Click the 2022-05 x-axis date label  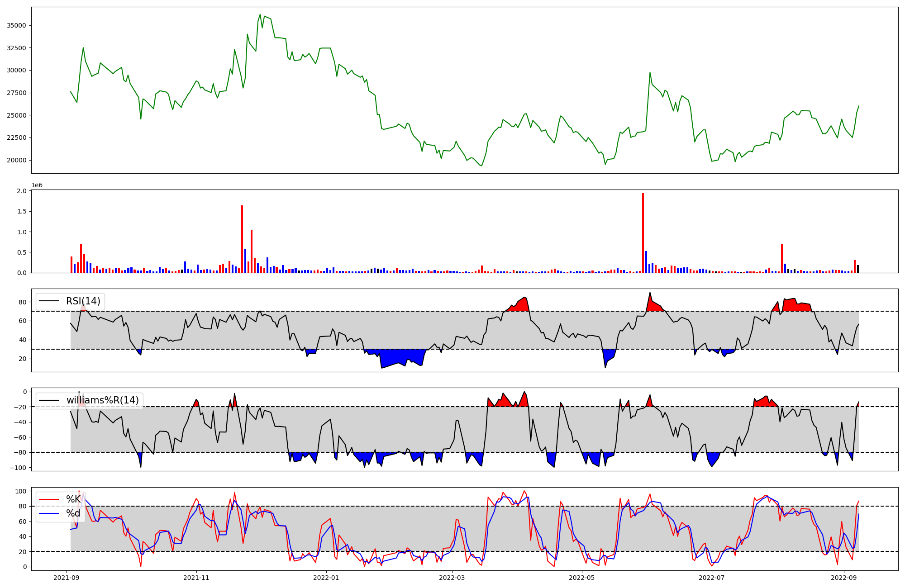[581, 578]
